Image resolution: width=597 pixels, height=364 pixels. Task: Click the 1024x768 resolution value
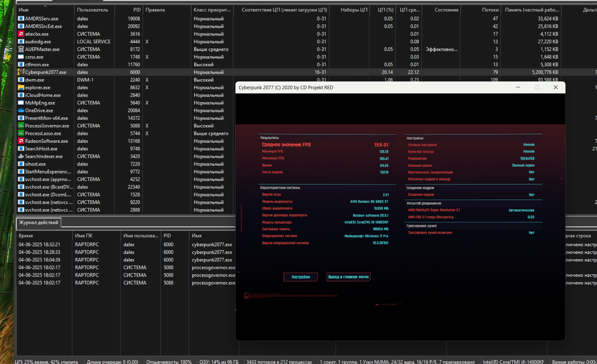527,158
